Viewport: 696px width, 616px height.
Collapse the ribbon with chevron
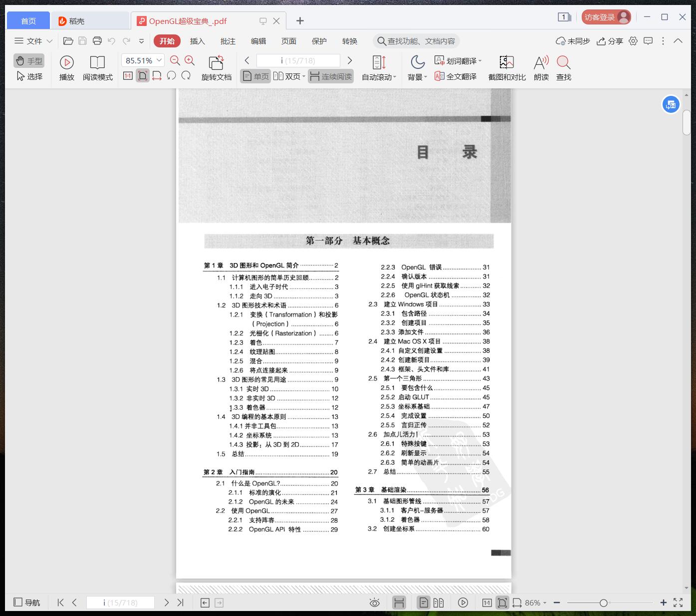678,41
